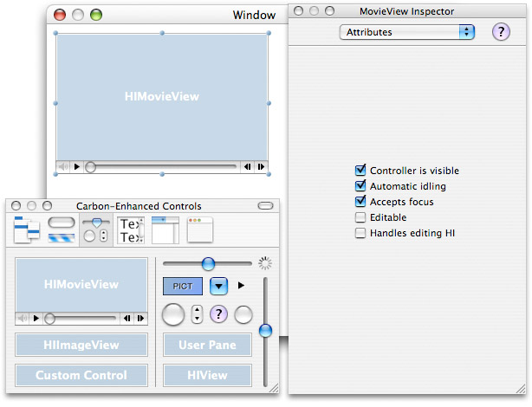Click the round help button in controls palette
532x407 pixels.
219,315
